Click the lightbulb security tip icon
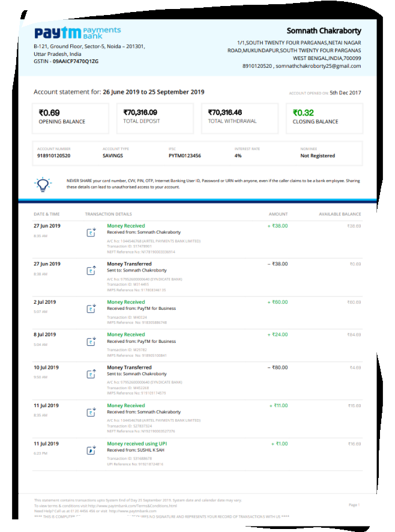The height and width of the screenshot is (532, 395). point(43,184)
